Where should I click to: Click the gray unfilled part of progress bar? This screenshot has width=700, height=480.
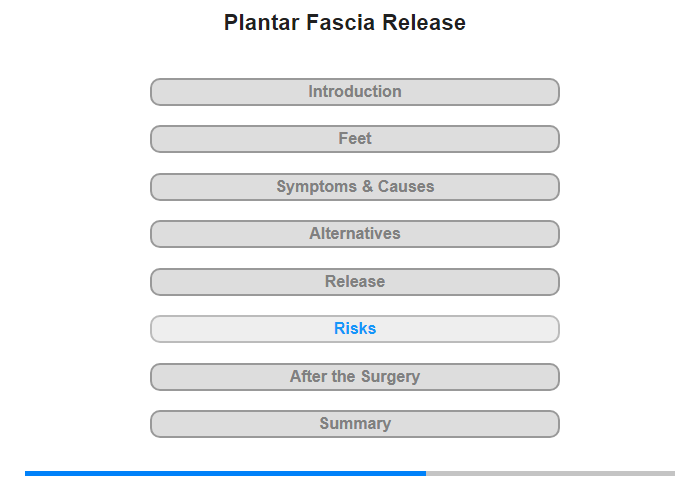click(x=550, y=473)
